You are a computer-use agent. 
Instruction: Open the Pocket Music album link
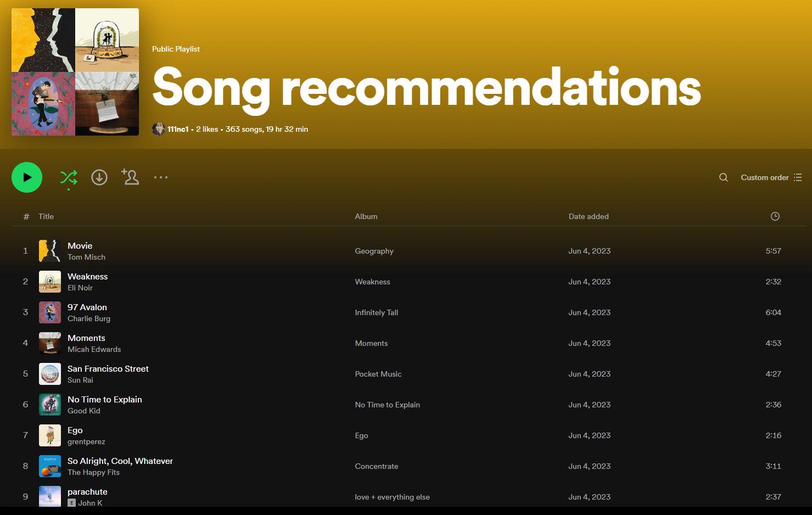coord(378,374)
